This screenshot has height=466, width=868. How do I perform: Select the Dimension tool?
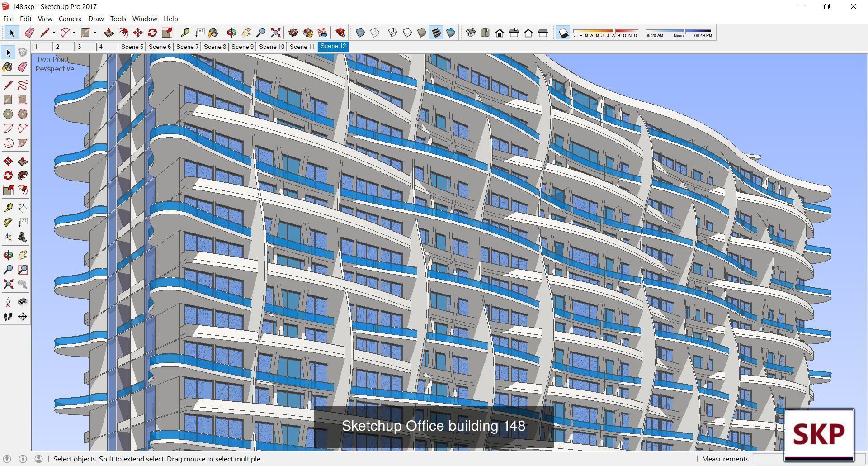click(x=23, y=208)
